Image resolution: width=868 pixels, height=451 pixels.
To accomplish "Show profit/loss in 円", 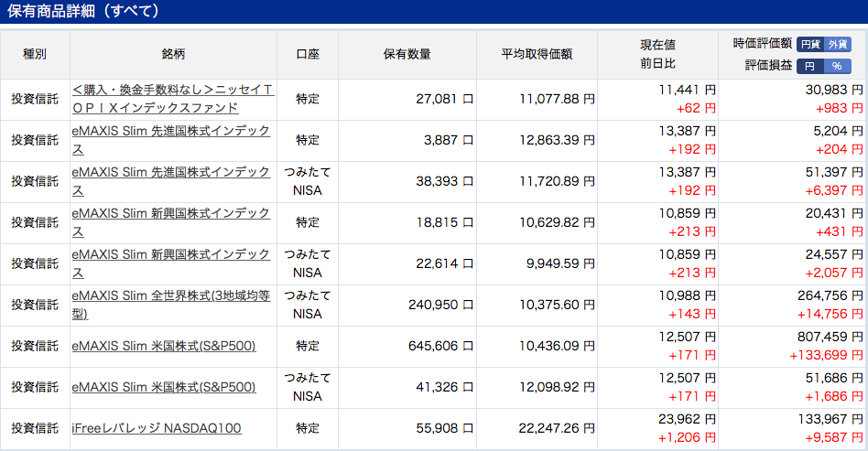I will pyautogui.click(x=810, y=67).
